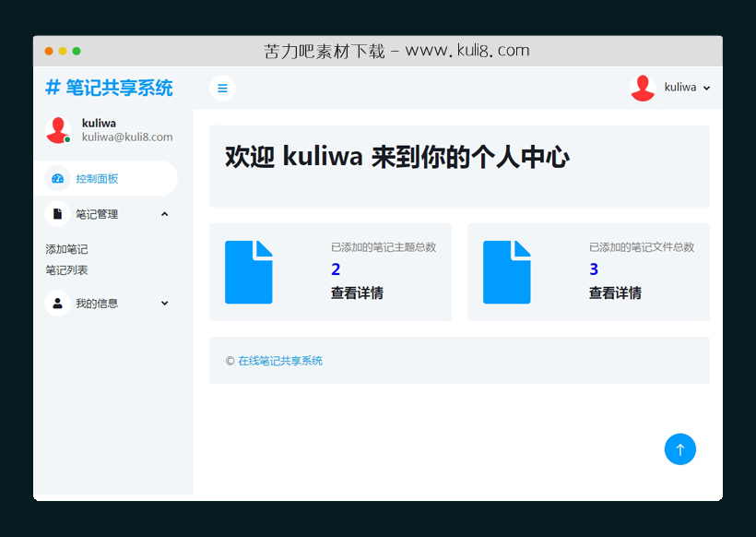Open the 在线笔记共享系统 footer link

point(281,361)
